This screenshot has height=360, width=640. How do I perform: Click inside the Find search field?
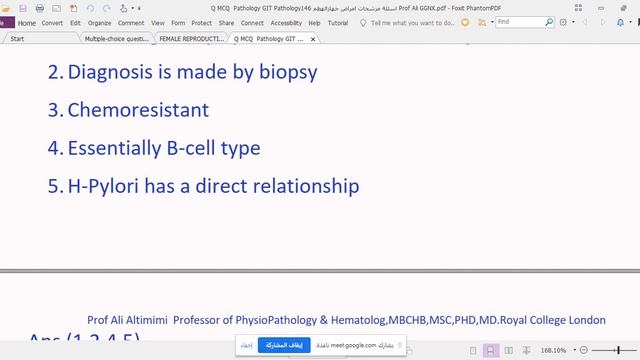point(520,22)
